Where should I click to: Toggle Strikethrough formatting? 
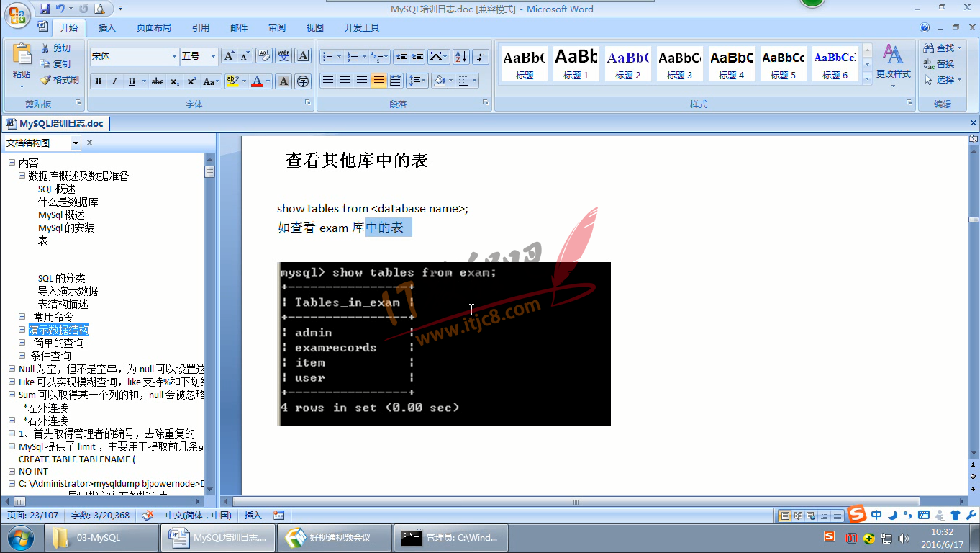(x=158, y=81)
